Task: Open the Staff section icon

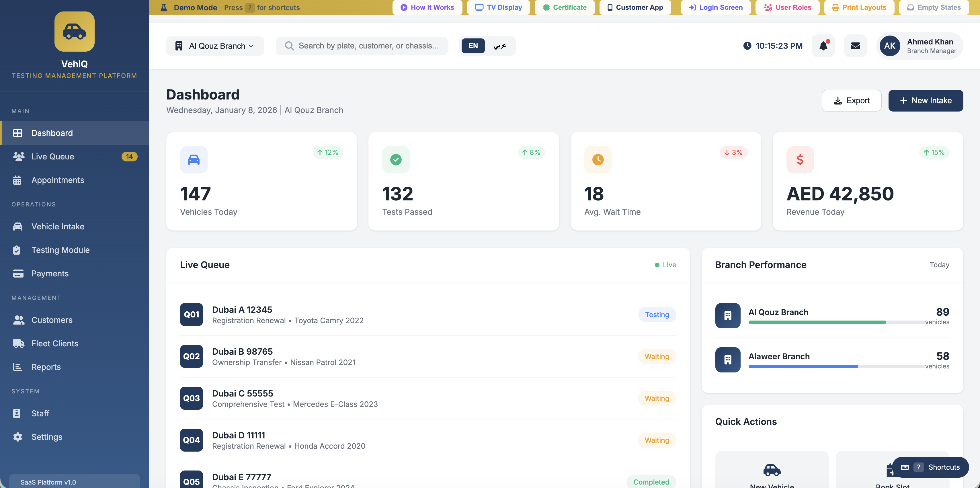Action: coord(18,413)
